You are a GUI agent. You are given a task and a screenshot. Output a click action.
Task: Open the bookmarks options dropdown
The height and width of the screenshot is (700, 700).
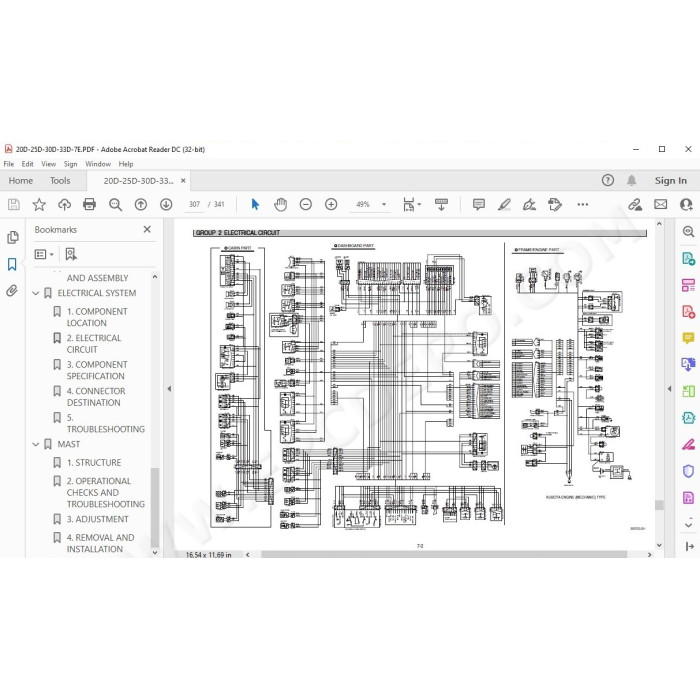(44, 254)
